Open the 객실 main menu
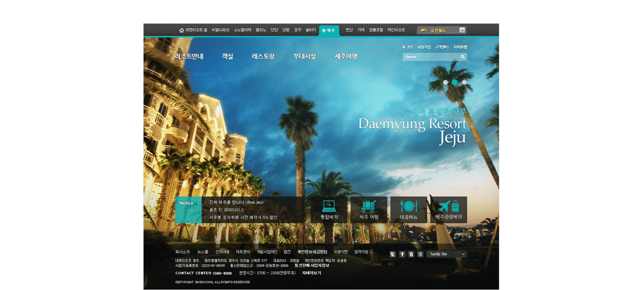This screenshot has height=290, width=644. 227,57
